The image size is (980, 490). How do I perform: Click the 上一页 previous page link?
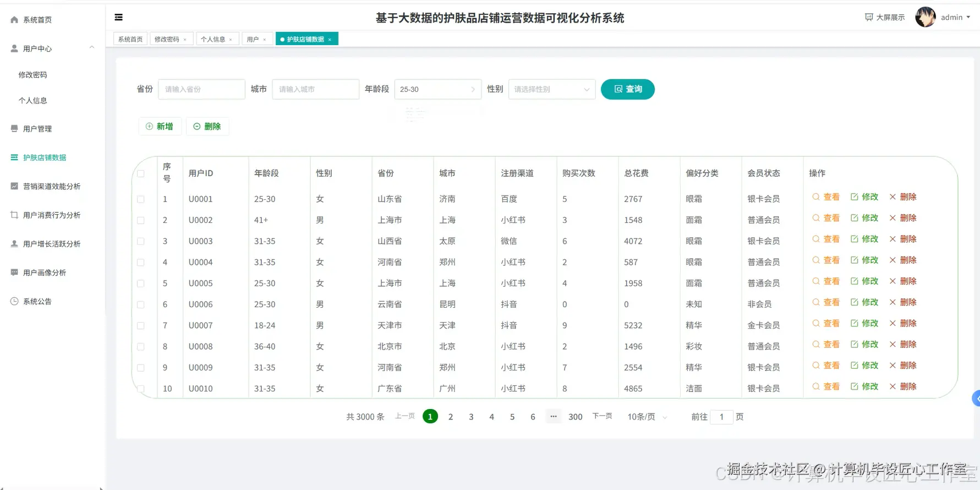coord(405,416)
